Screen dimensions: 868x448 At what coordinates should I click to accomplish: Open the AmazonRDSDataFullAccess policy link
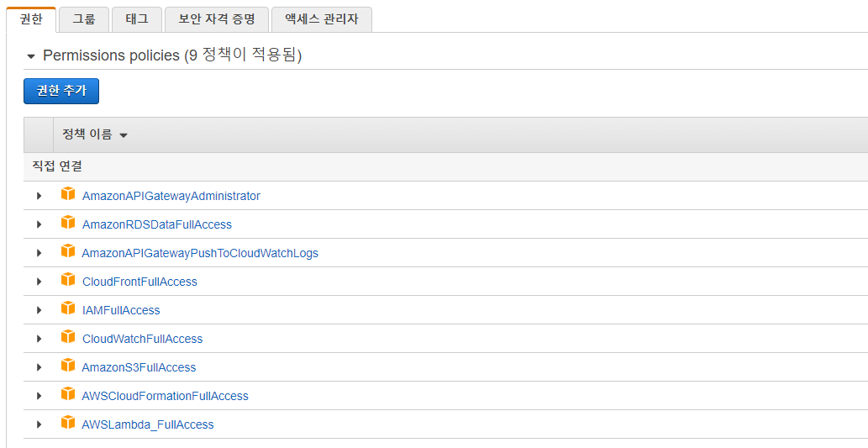point(156,224)
